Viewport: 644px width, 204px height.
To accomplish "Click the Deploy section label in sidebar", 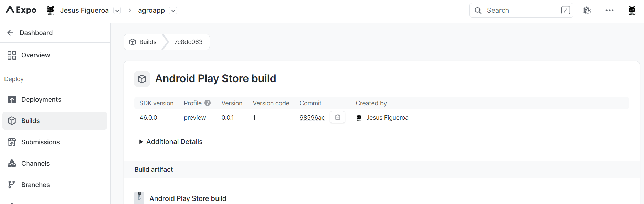I will pos(14,79).
